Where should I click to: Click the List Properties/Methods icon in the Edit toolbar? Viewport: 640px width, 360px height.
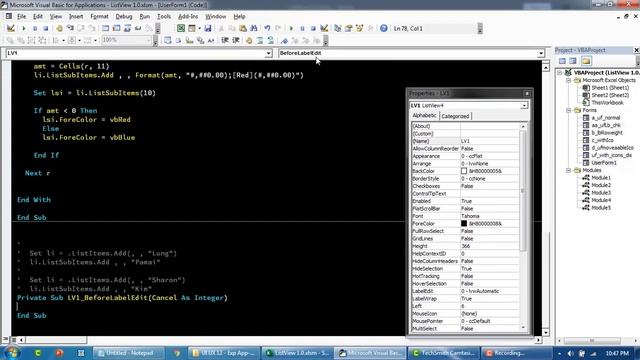(x=167, y=40)
